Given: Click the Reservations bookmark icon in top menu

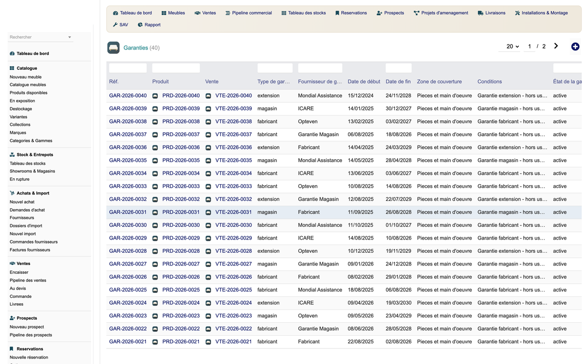Looking at the screenshot, I should (337, 13).
